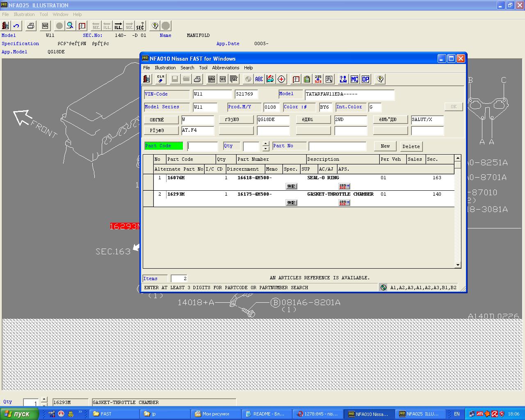The height and width of the screenshot is (420, 525).
Task: Click the VIN-Code label button
Action: 167,94
